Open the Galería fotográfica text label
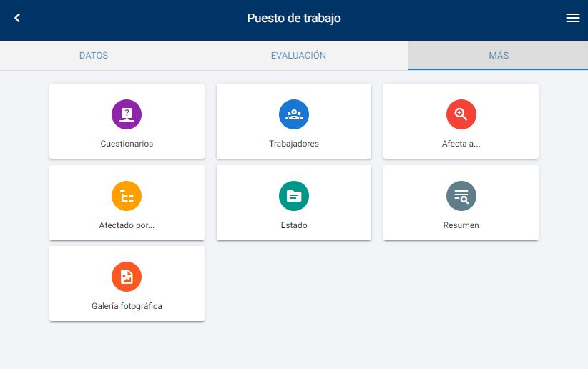Image resolution: width=588 pixels, height=369 pixels. (127, 306)
